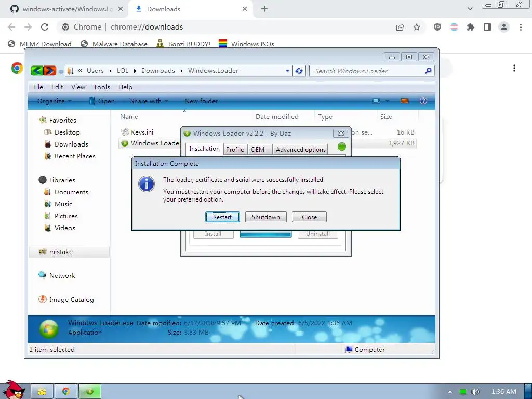
Task: Open Downloads under Favorites
Action: point(66,144)
